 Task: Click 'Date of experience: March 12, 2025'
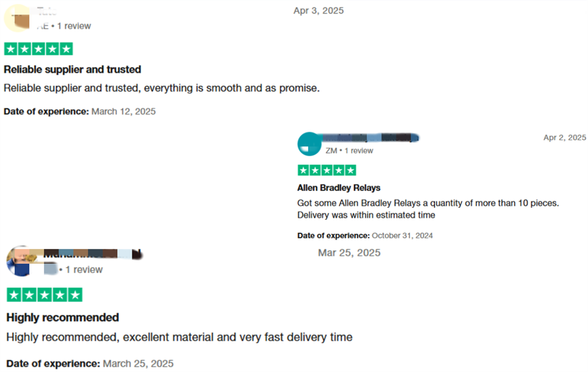pos(80,112)
